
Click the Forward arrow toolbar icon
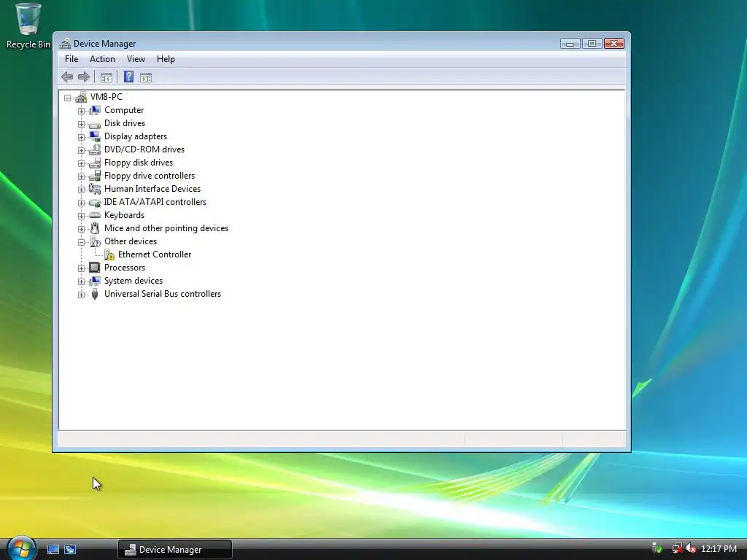pos(83,77)
